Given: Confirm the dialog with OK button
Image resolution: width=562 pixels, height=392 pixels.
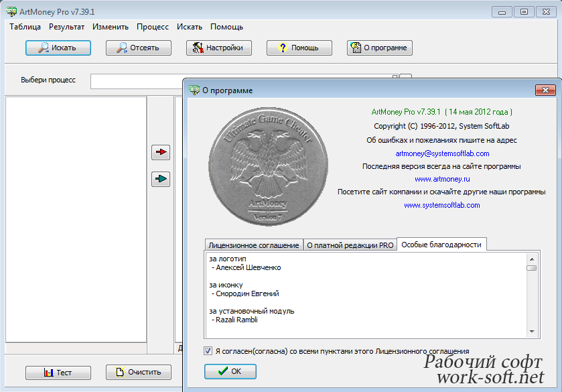Looking at the screenshot, I should tap(230, 371).
